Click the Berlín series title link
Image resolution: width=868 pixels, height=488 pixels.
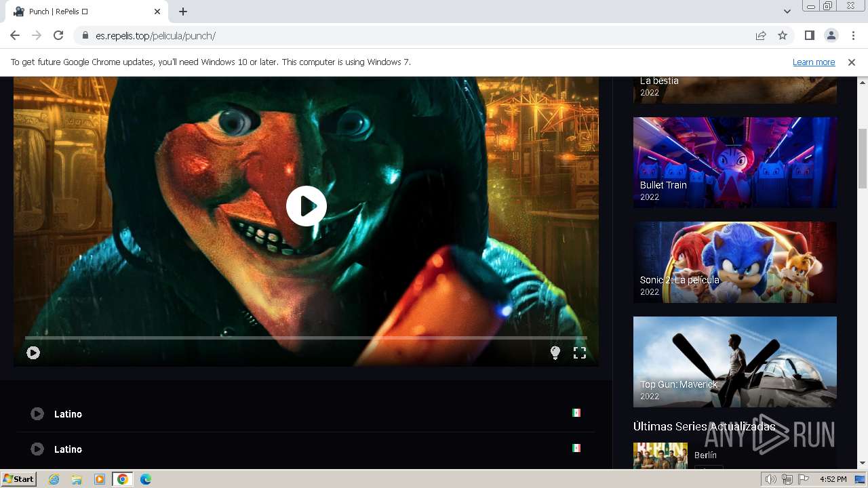705,455
